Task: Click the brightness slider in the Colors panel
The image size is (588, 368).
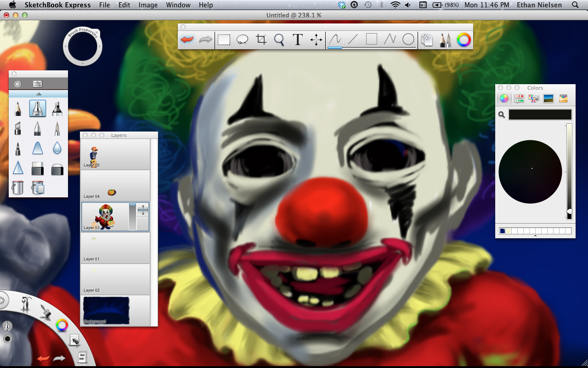Action: [x=569, y=171]
